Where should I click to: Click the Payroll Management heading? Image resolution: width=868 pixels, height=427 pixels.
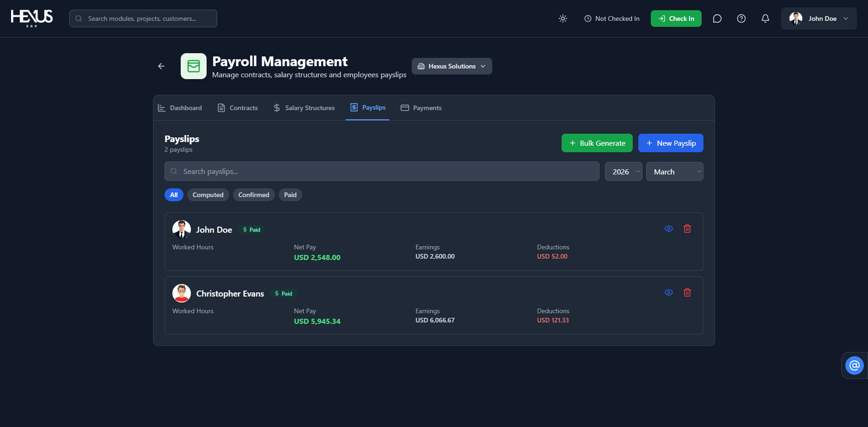click(x=280, y=62)
